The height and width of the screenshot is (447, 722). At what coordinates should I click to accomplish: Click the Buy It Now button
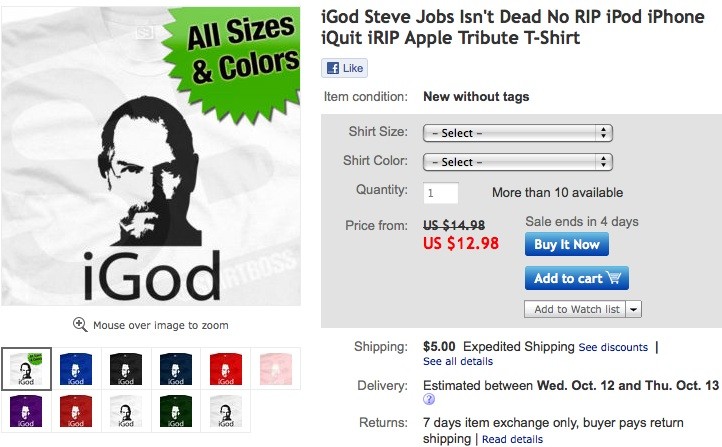[566, 244]
